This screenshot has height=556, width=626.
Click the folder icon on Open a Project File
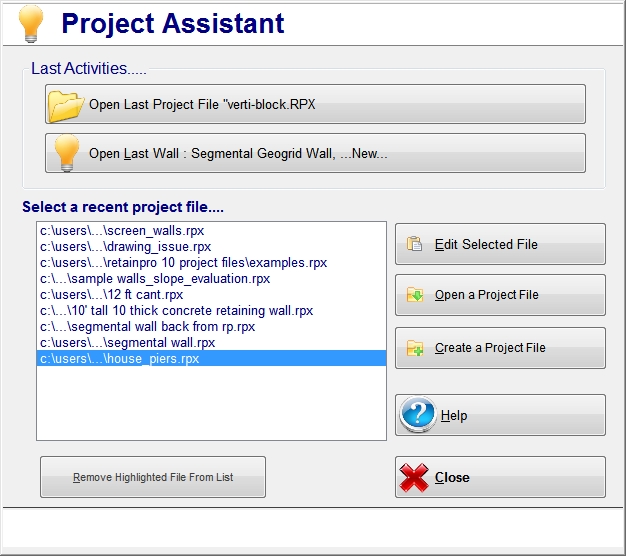tap(415, 295)
